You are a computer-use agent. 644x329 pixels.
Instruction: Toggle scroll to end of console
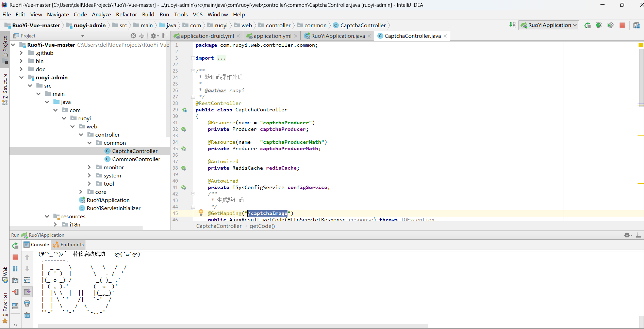tap(27, 292)
